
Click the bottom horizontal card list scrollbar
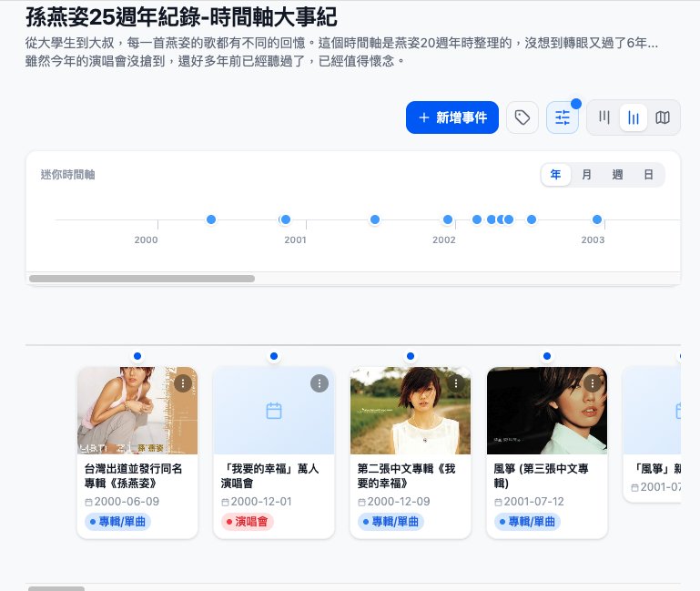56,588
